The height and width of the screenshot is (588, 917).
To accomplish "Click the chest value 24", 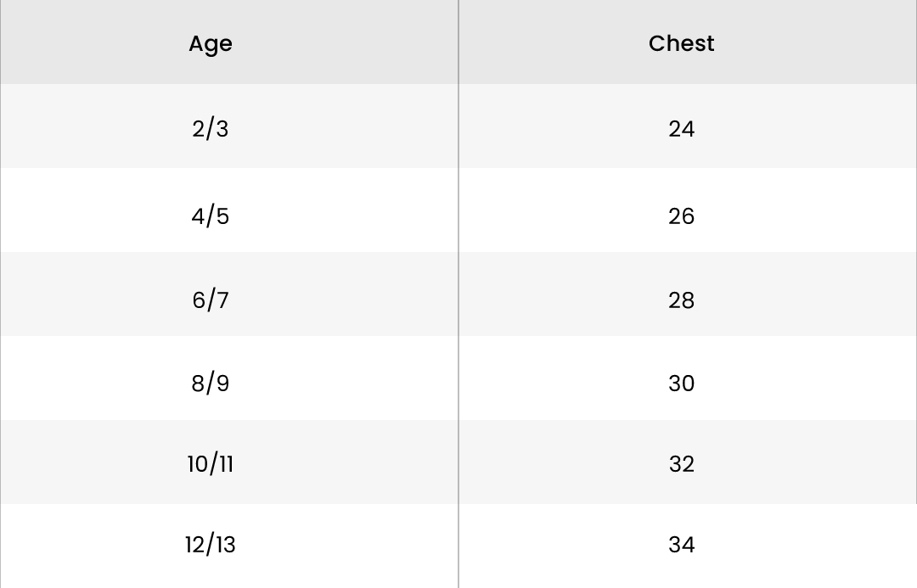I will pyautogui.click(x=681, y=129).
